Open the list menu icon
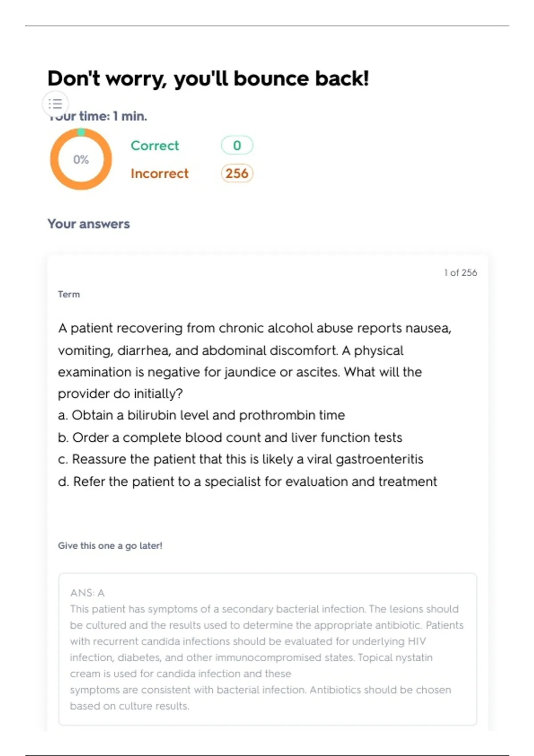 [55, 104]
